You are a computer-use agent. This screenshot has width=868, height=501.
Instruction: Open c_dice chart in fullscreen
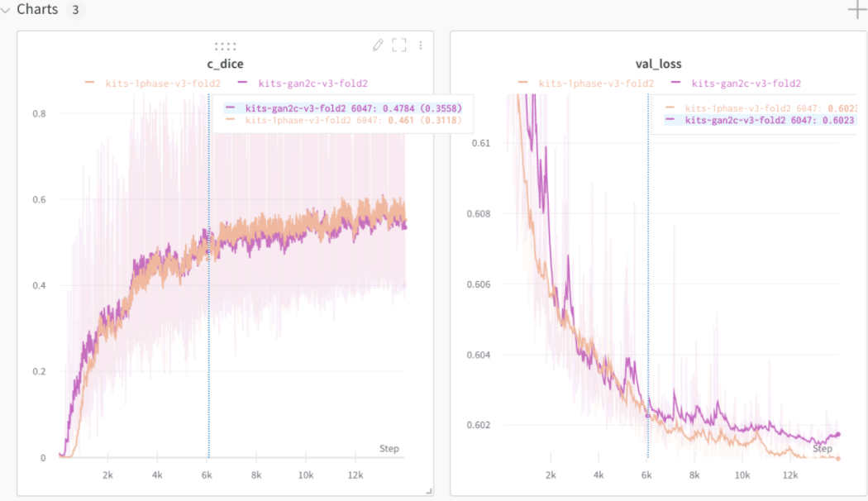(399, 45)
